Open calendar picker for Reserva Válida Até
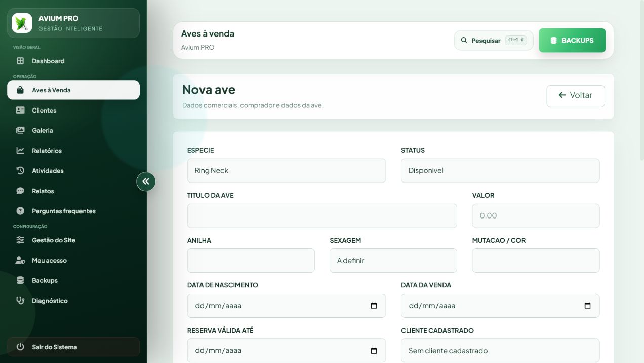Screen dimensions: 644x363 pyautogui.click(x=374, y=351)
